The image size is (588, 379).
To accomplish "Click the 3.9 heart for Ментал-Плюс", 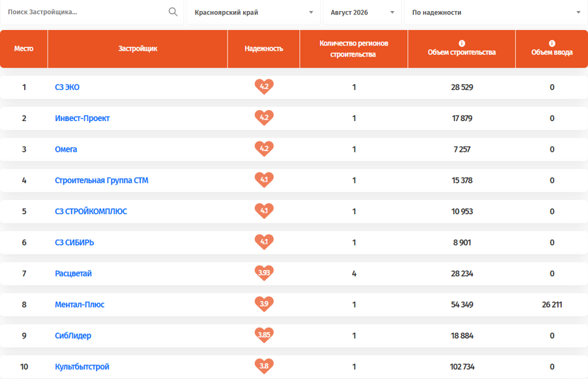I will [x=264, y=305].
